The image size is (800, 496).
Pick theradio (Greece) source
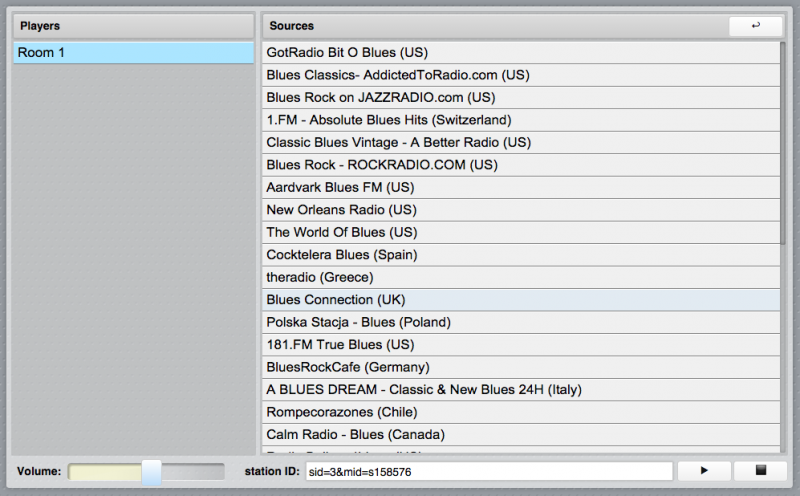521,277
